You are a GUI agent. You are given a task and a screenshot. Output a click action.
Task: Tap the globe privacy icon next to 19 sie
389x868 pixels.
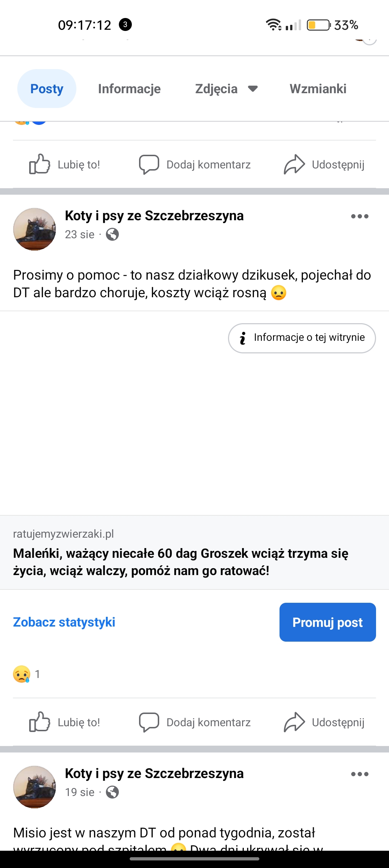[x=112, y=792]
